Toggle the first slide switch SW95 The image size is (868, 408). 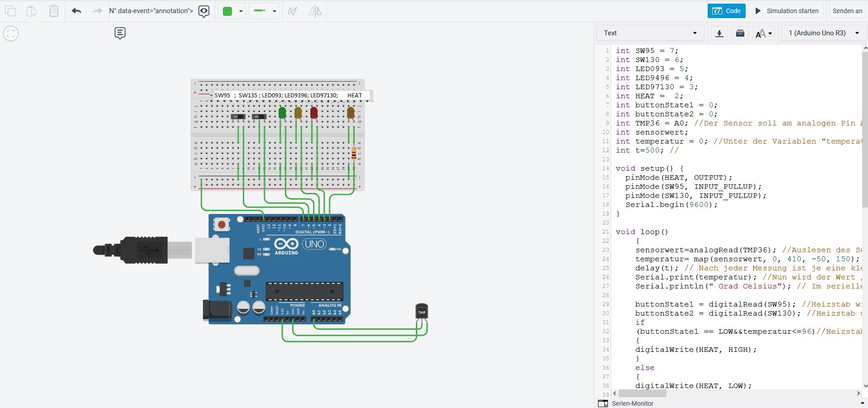click(x=238, y=117)
